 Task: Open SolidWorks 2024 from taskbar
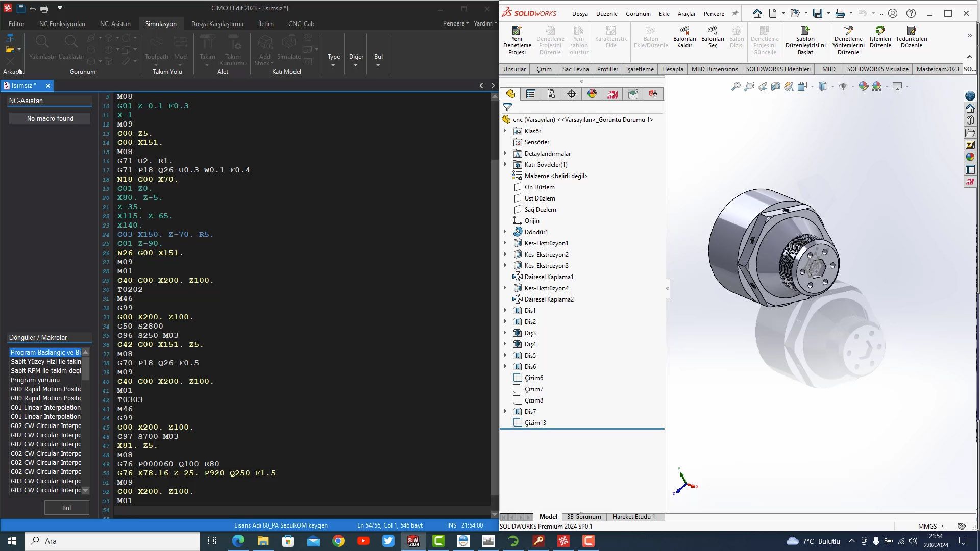[x=413, y=541]
